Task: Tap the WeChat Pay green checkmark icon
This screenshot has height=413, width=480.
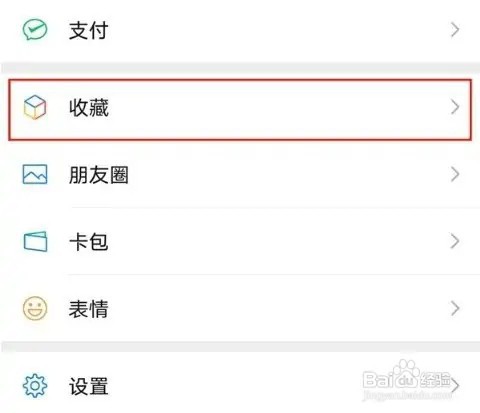Action: pos(35,29)
